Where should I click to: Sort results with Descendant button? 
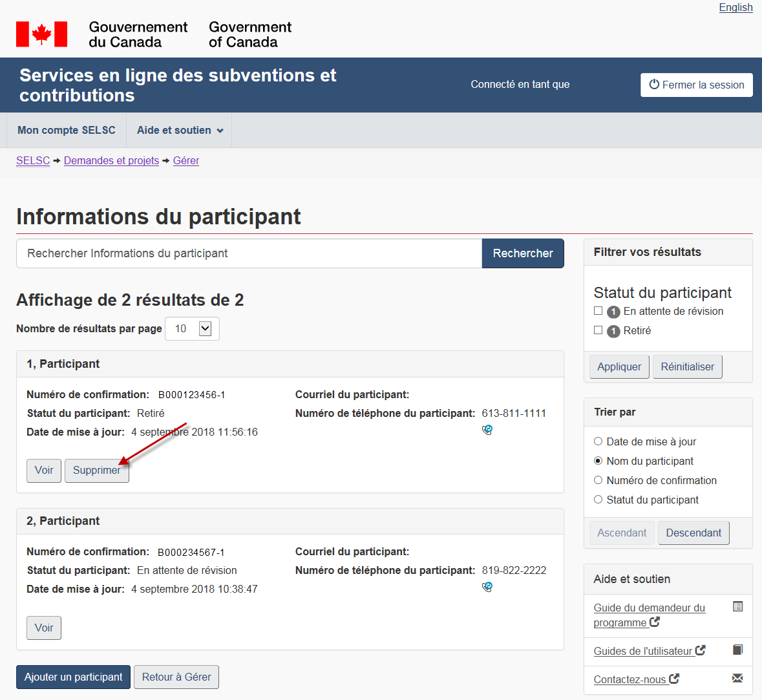[693, 533]
